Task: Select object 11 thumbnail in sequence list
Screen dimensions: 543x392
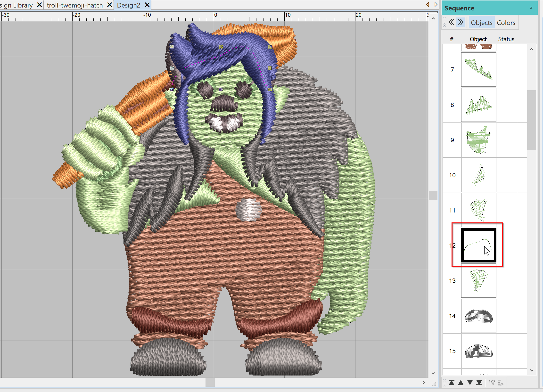Action: [478, 210]
